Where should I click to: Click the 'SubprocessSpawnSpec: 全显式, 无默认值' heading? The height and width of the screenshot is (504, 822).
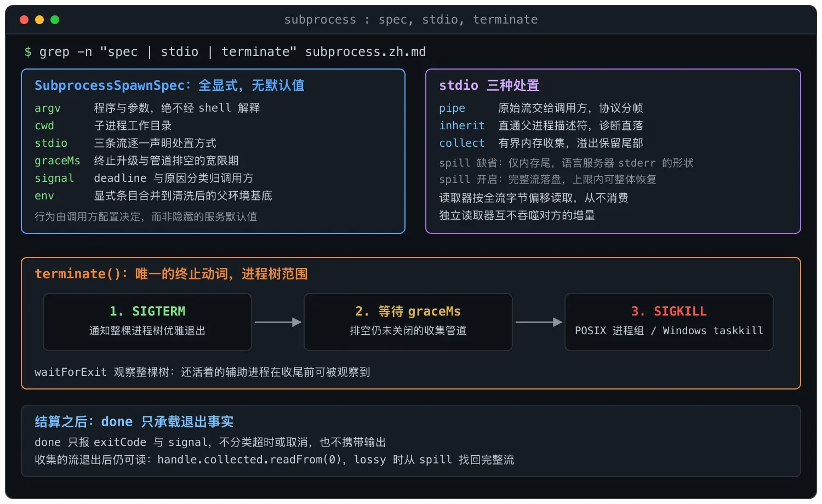(169, 85)
